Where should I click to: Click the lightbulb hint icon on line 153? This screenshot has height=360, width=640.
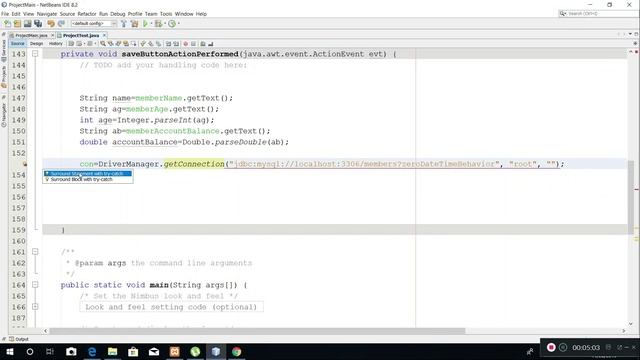tap(24, 164)
